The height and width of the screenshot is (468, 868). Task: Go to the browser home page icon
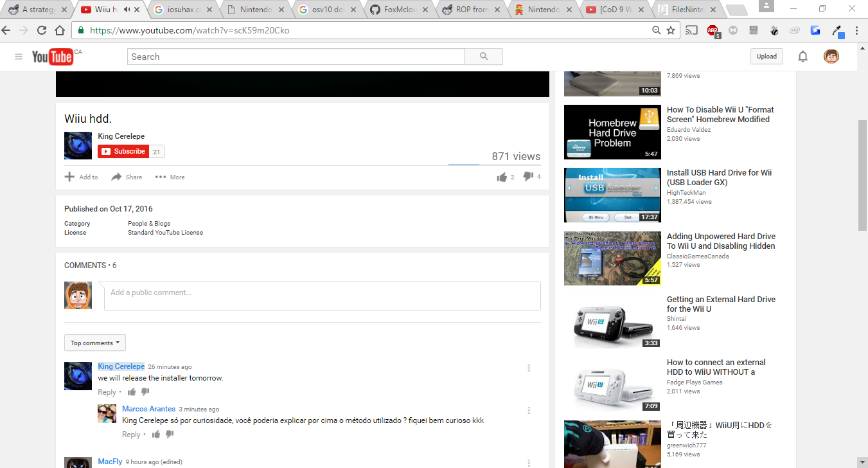pyautogui.click(x=60, y=30)
